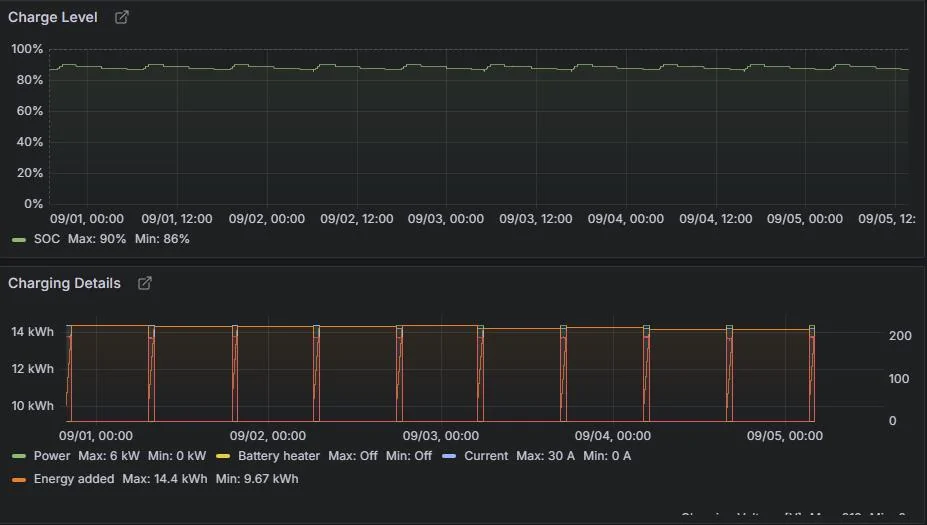The height and width of the screenshot is (525, 927).
Task: Toggle Energy added series in legend
Action: pos(74,479)
